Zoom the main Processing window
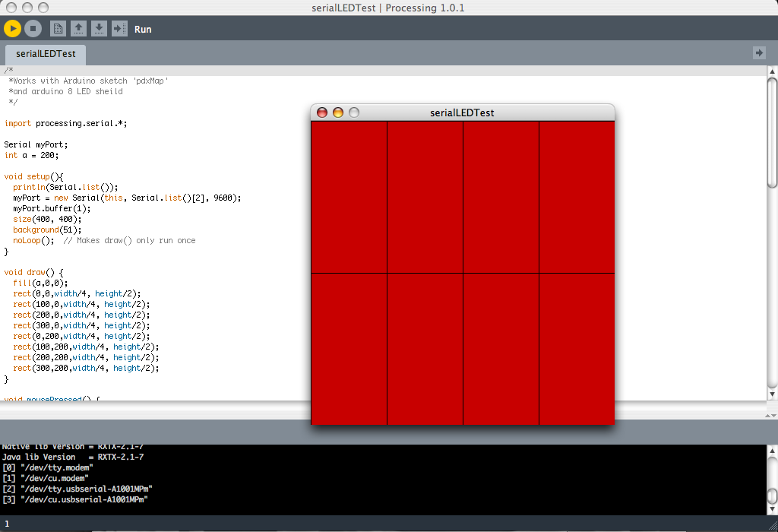Image resolution: width=778 pixels, height=532 pixels. point(45,6)
